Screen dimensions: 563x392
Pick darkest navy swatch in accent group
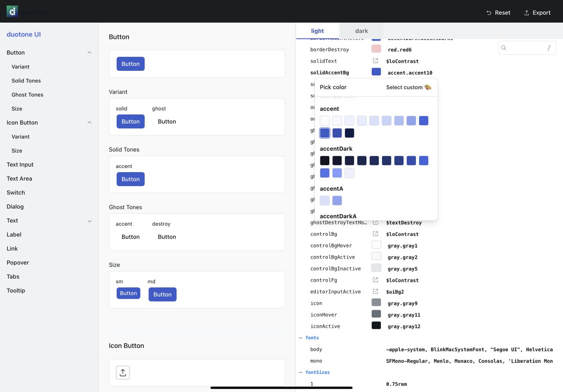tap(350, 133)
